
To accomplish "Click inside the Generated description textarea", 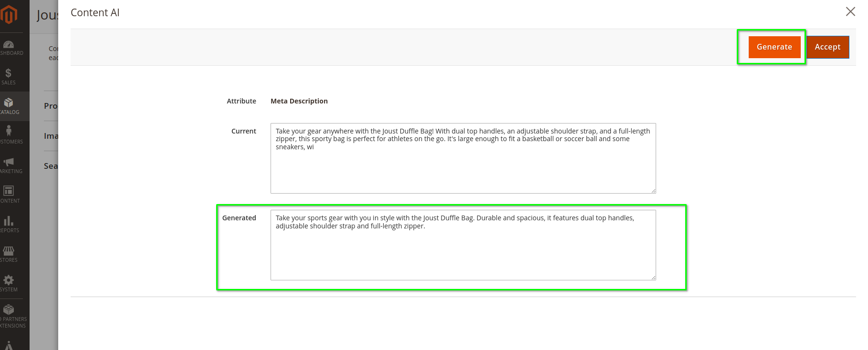I will point(463,245).
